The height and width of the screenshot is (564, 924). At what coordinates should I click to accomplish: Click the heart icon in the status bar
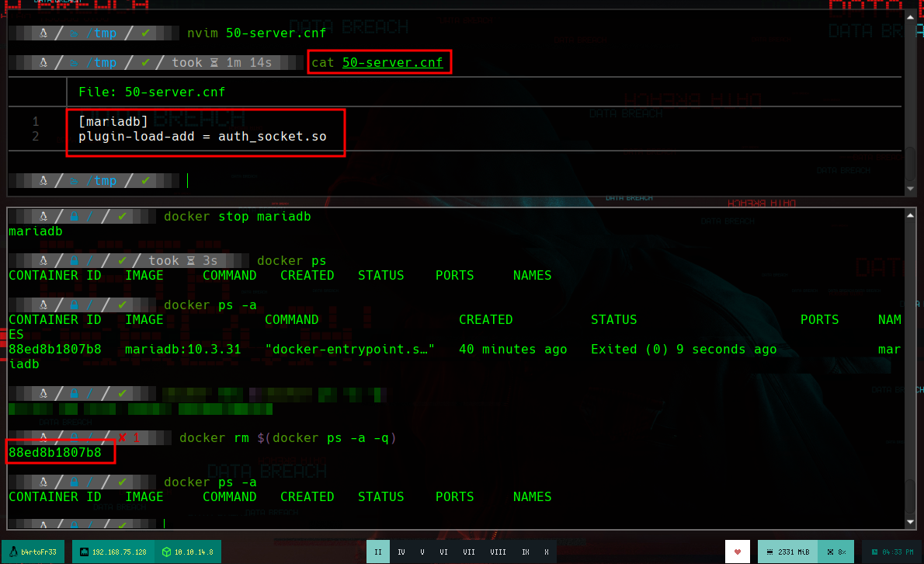737,552
